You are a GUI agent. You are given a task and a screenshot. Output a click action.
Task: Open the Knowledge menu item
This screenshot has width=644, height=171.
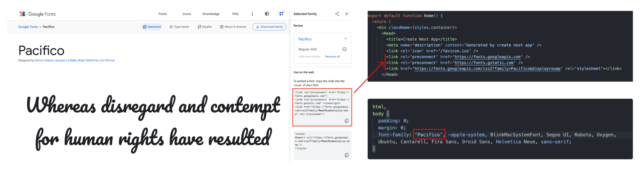point(211,14)
